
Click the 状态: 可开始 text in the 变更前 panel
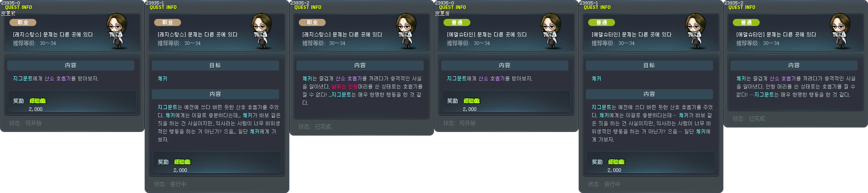point(26,123)
